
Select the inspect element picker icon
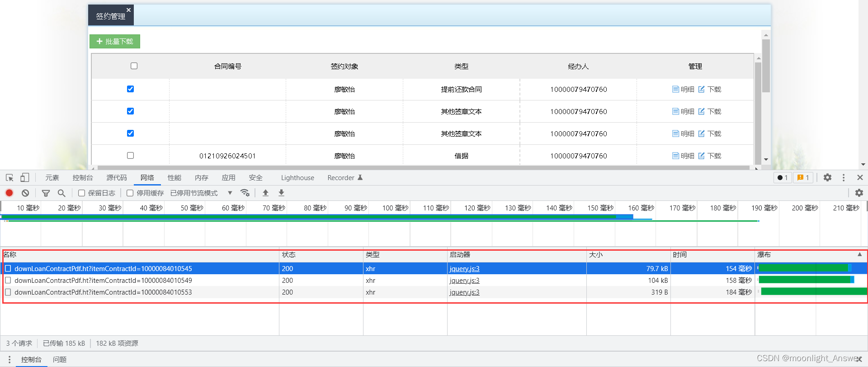(9, 178)
